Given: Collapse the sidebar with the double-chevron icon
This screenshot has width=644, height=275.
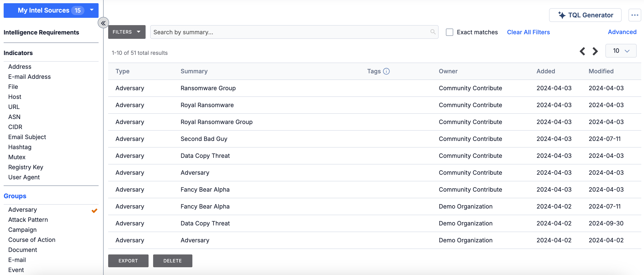Looking at the screenshot, I should pyautogui.click(x=103, y=23).
